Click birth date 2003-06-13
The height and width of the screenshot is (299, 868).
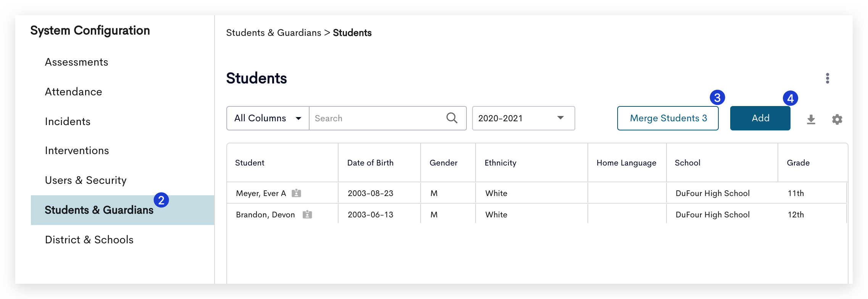[x=370, y=215]
